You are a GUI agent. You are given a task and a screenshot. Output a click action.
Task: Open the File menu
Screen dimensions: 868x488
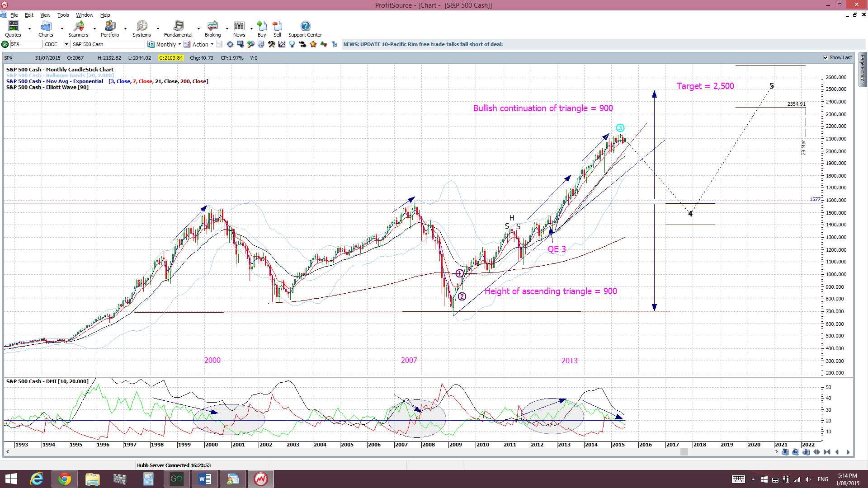point(14,15)
